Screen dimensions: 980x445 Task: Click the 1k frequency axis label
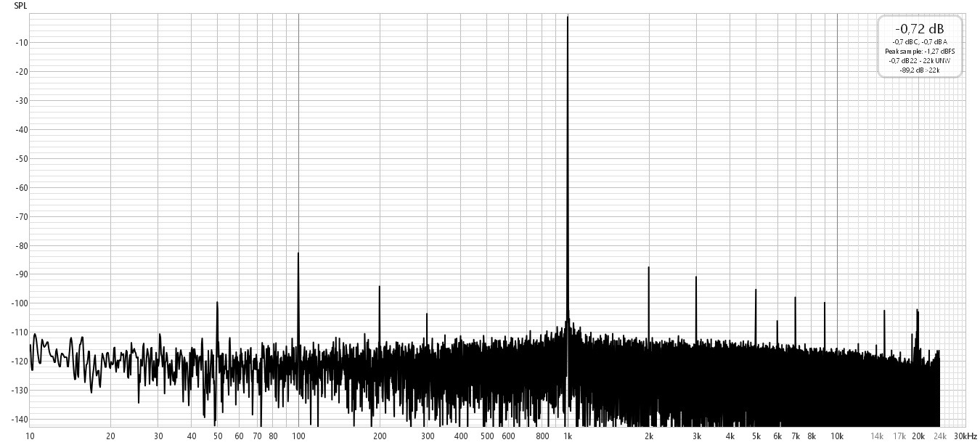point(568,436)
